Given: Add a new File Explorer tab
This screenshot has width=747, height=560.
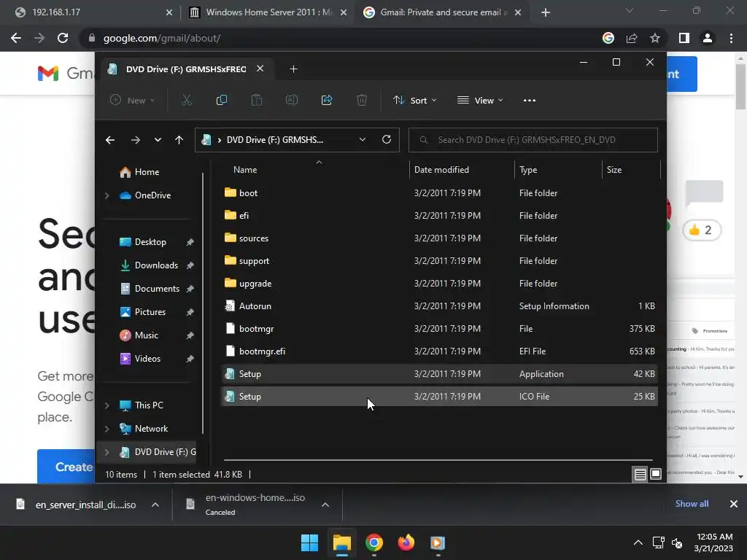Looking at the screenshot, I should [293, 69].
